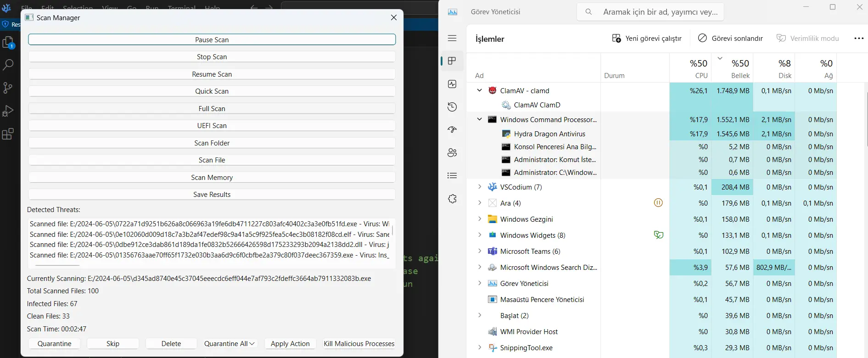
Task: Open Details list icon in Task Manager
Action: (x=452, y=176)
